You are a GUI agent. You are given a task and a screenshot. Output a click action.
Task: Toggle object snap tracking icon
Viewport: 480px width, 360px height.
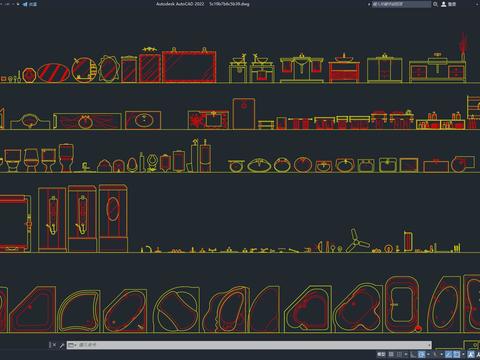[448, 354]
